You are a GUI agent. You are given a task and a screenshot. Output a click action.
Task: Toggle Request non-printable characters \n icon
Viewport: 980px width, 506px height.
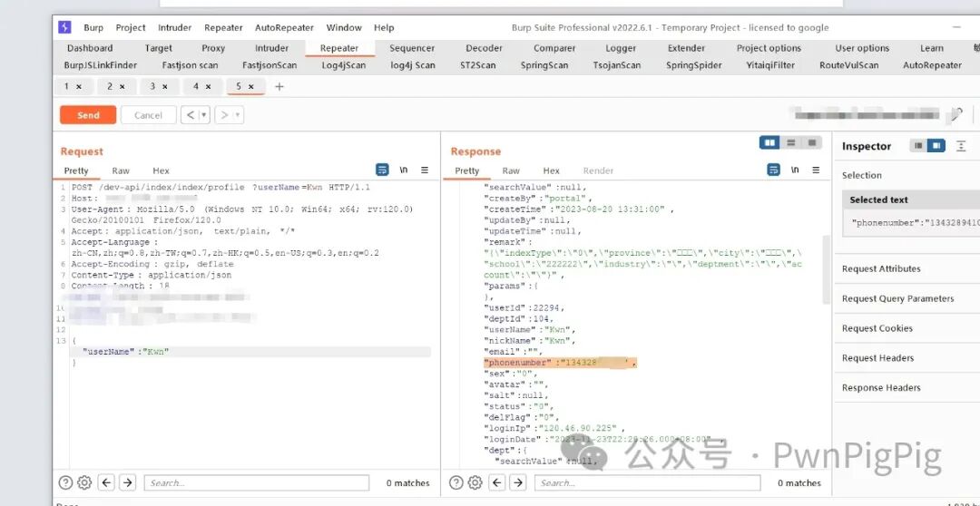pyautogui.click(x=404, y=170)
